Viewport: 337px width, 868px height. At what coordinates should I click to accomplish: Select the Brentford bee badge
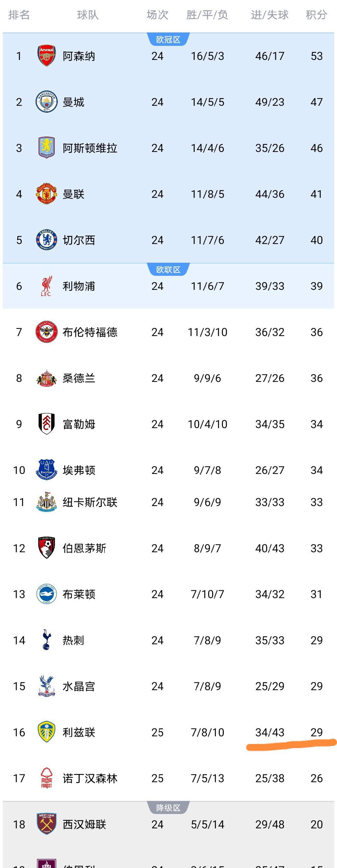pyautogui.click(x=46, y=332)
